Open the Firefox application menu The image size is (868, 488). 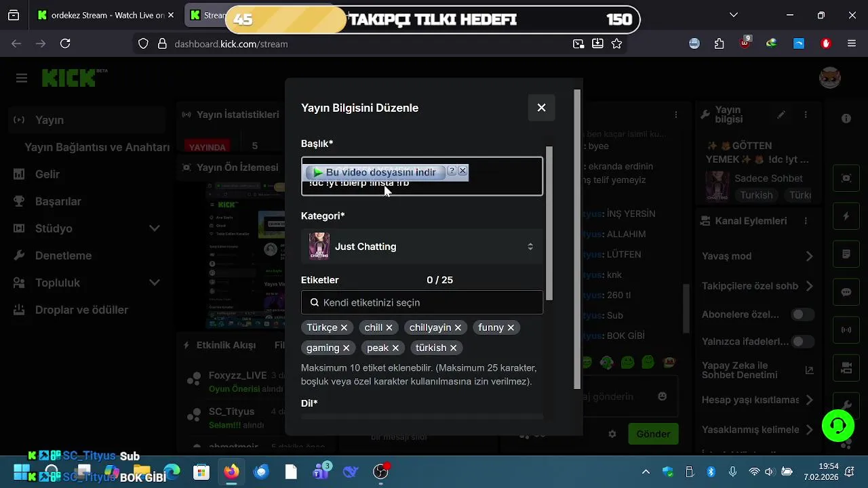[852, 43]
